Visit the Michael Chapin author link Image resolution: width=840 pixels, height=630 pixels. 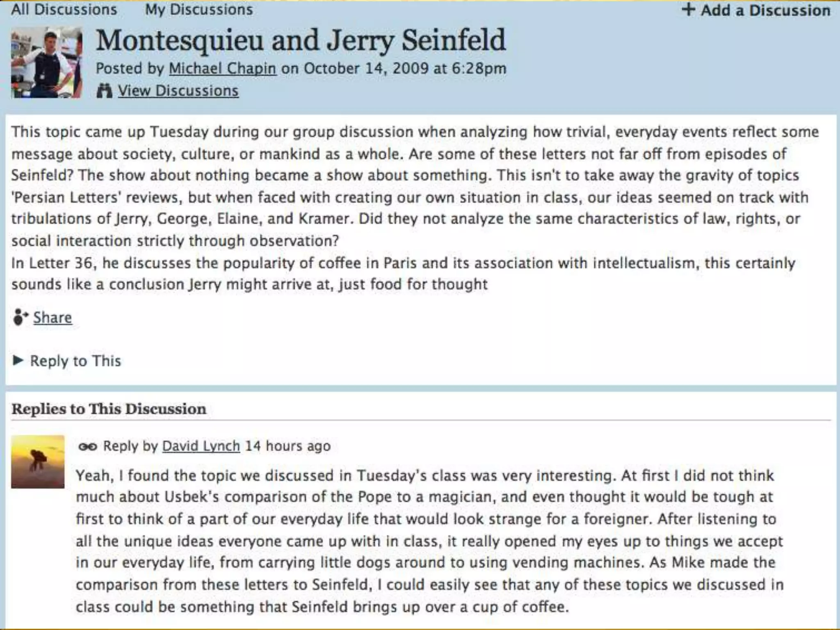222,68
